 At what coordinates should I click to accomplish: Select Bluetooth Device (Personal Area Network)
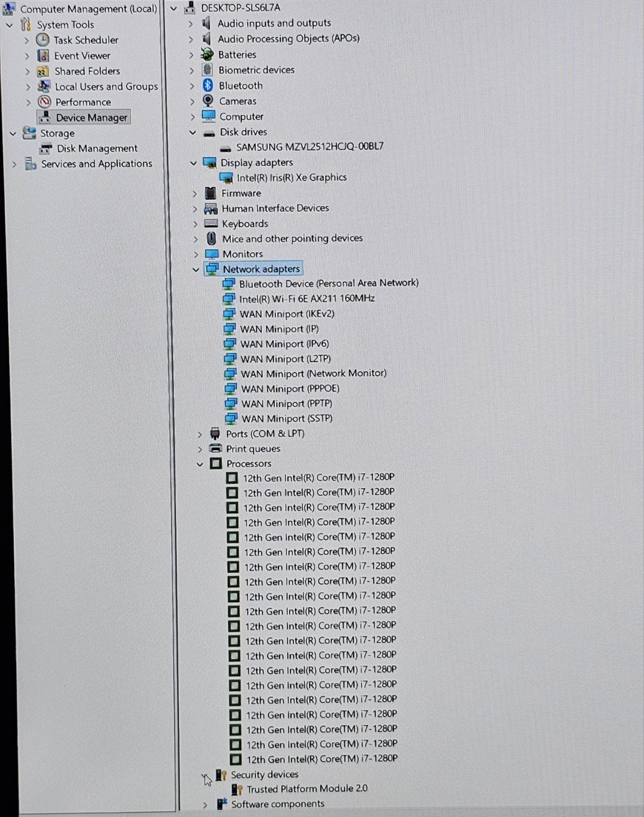click(x=329, y=283)
